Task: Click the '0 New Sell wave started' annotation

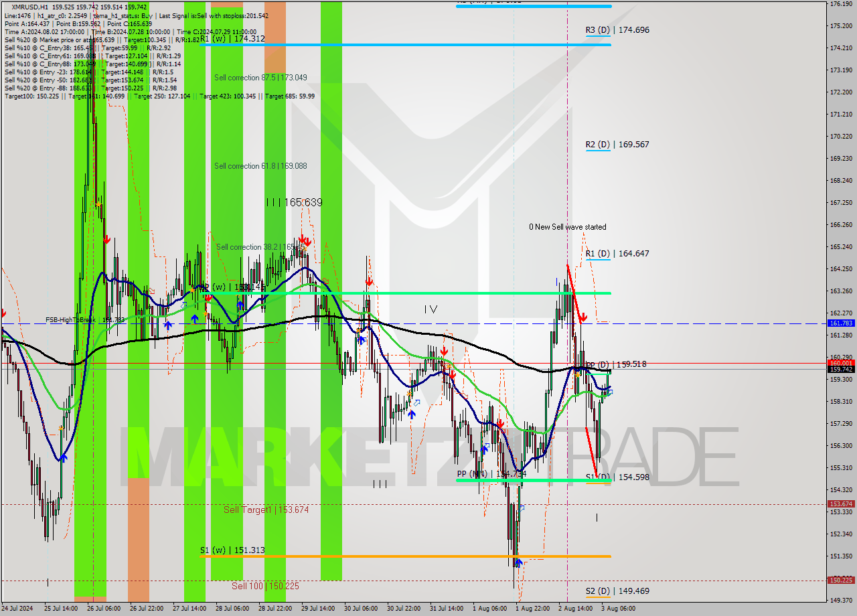Action: pos(568,227)
